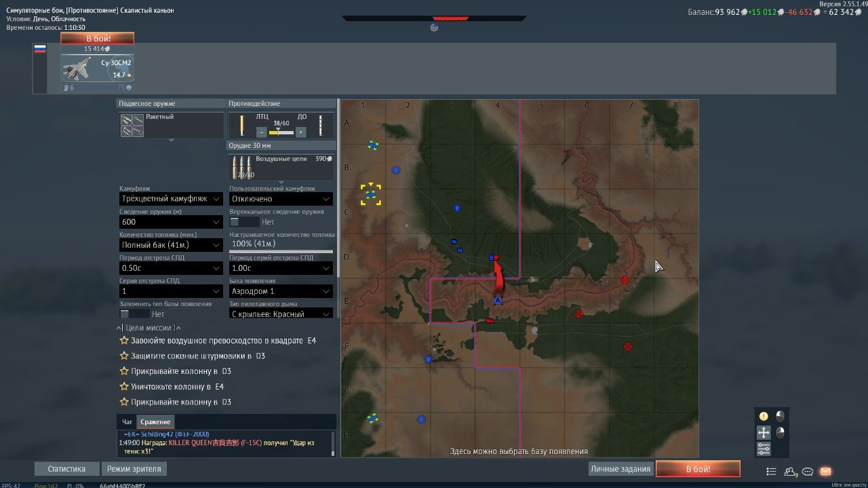Open the mail envelope icon

click(825, 472)
